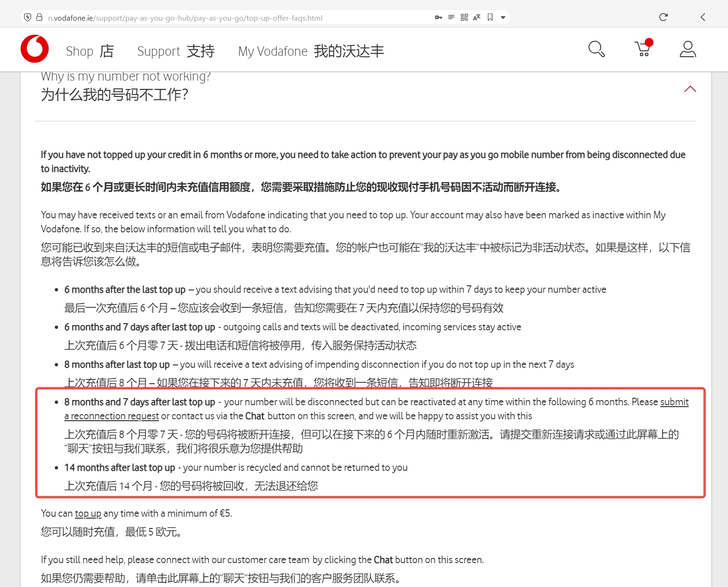This screenshot has width=728, height=587.
Task: Click 'If you still need help' paragraph
Action: [x=262, y=560]
